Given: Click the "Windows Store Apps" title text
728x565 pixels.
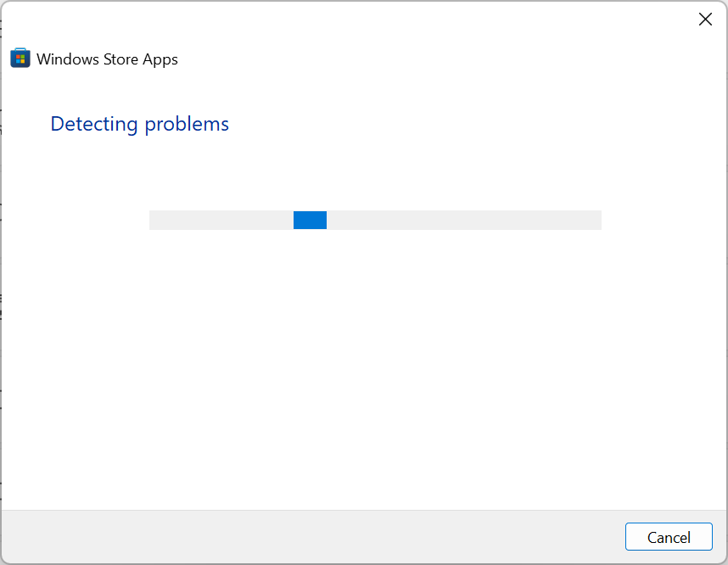Looking at the screenshot, I should point(107,59).
